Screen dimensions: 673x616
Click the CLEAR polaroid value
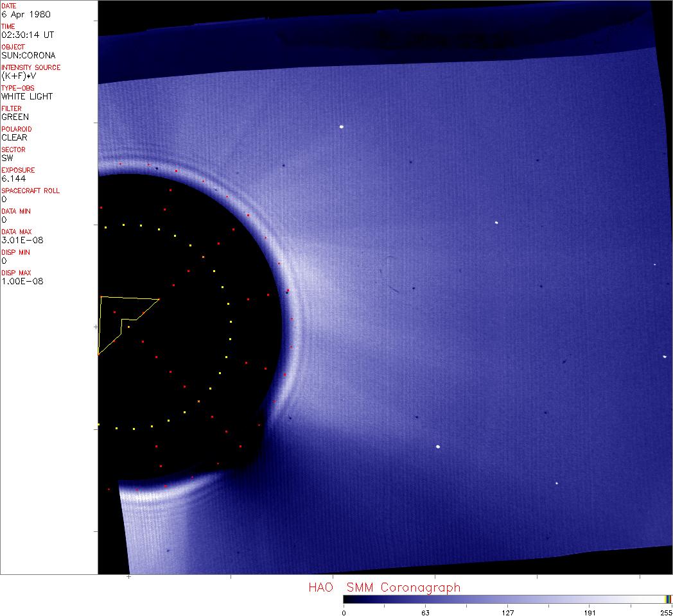14,137
